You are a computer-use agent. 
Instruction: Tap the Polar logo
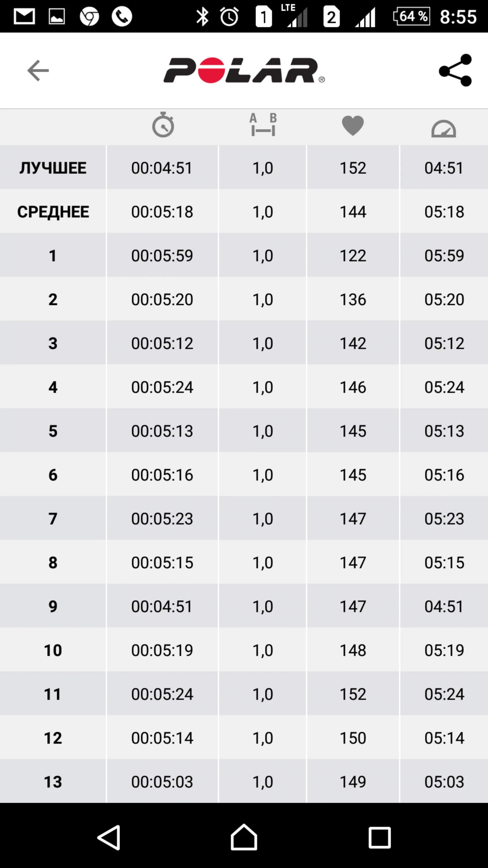click(x=244, y=70)
